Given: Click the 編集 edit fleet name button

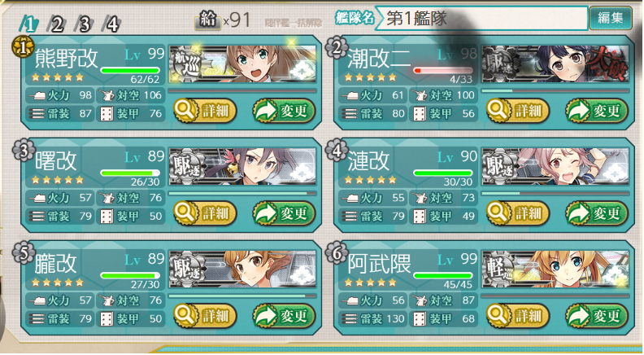Looking at the screenshot, I should [611, 18].
